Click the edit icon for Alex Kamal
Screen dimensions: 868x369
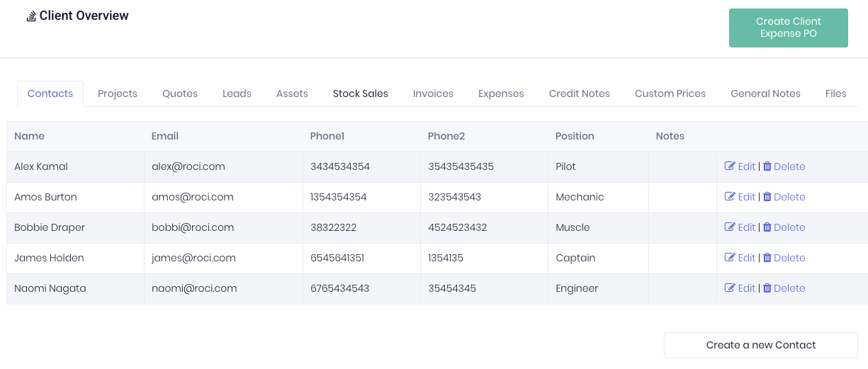730,166
